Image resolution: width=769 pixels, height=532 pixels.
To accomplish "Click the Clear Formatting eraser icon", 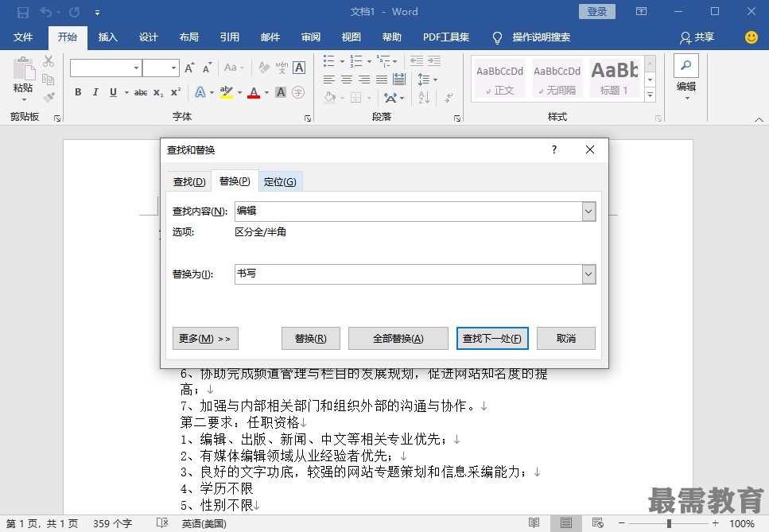I will tap(264, 68).
